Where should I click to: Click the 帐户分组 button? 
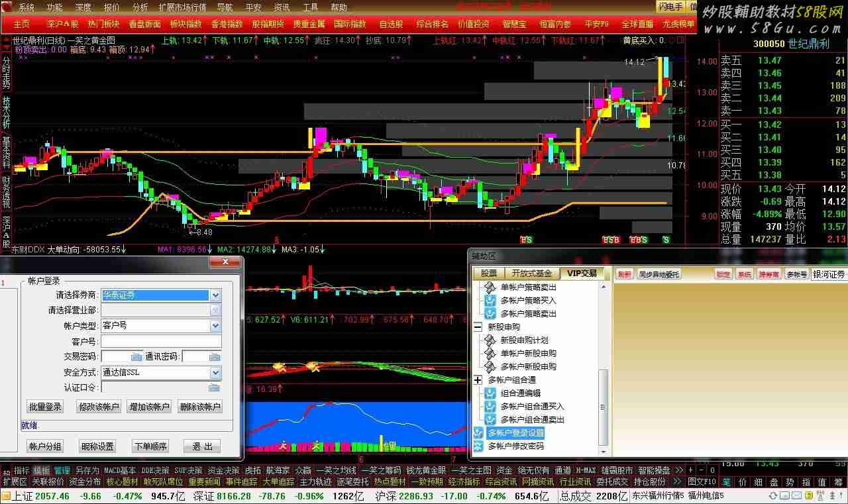(x=45, y=446)
